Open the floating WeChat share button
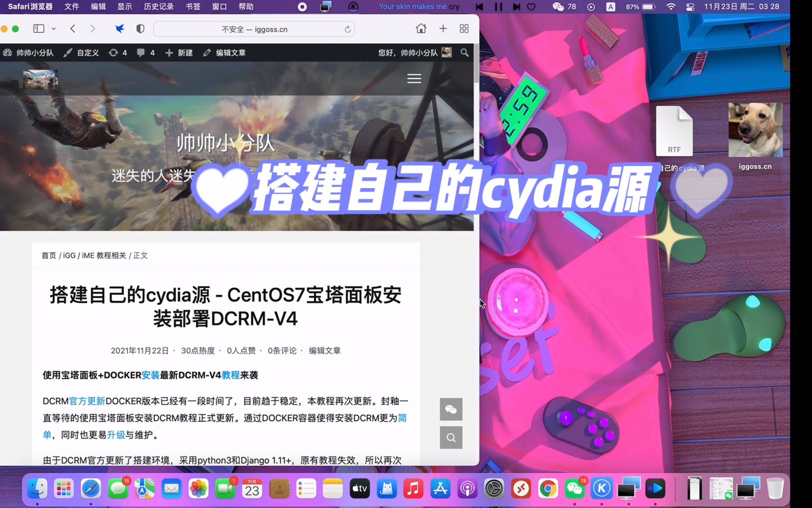 pyautogui.click(x=451, y=409)
